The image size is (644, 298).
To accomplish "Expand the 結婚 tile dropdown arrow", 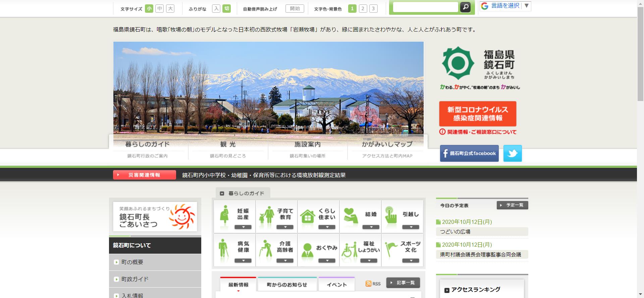I will click(371, 227).
